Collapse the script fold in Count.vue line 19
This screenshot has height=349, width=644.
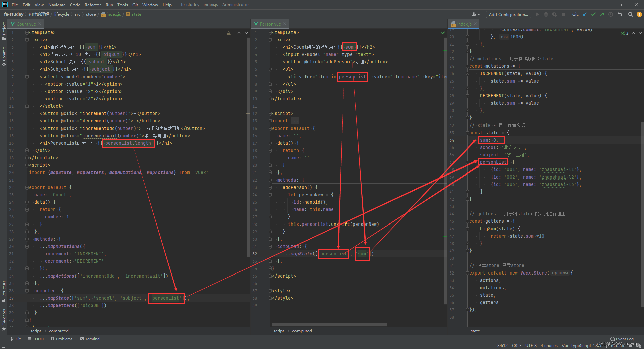[27, 165]
